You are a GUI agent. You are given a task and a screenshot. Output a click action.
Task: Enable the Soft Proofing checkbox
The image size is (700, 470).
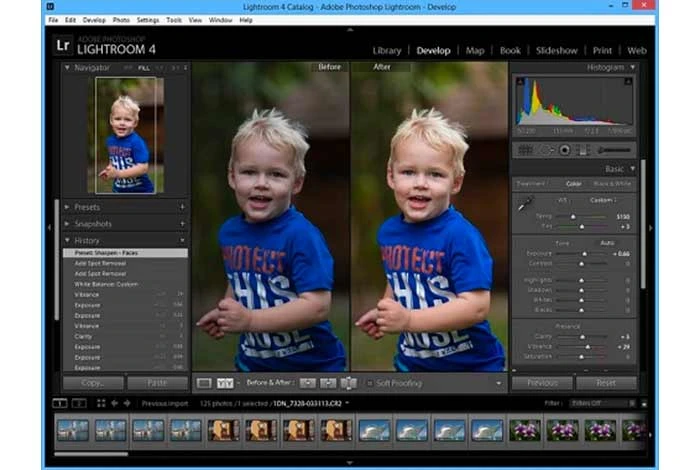369,383
